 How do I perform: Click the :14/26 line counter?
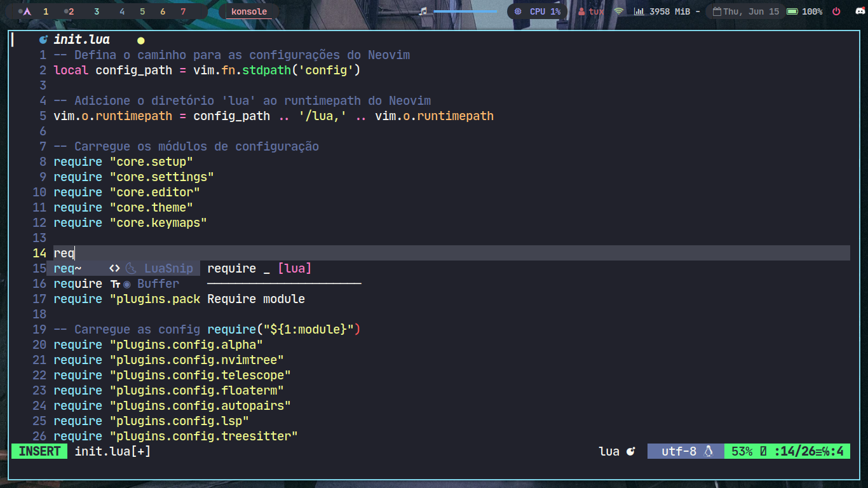[x=795, y=451]
